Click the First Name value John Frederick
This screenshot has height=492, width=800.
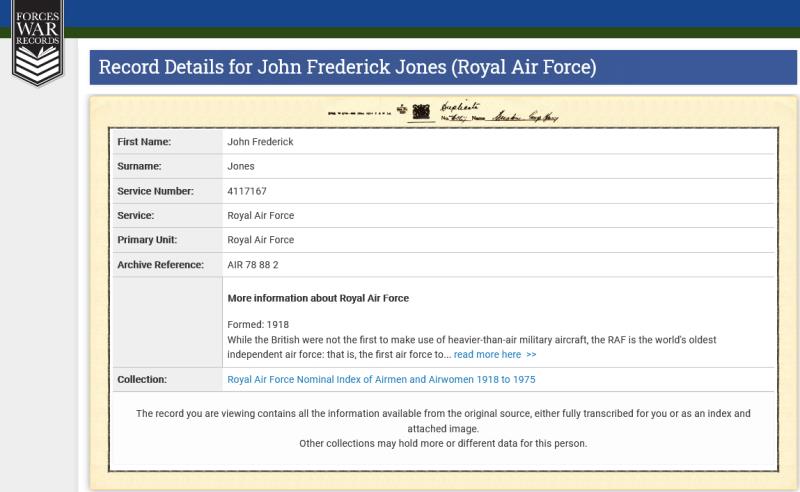click(x=260, y=142)
